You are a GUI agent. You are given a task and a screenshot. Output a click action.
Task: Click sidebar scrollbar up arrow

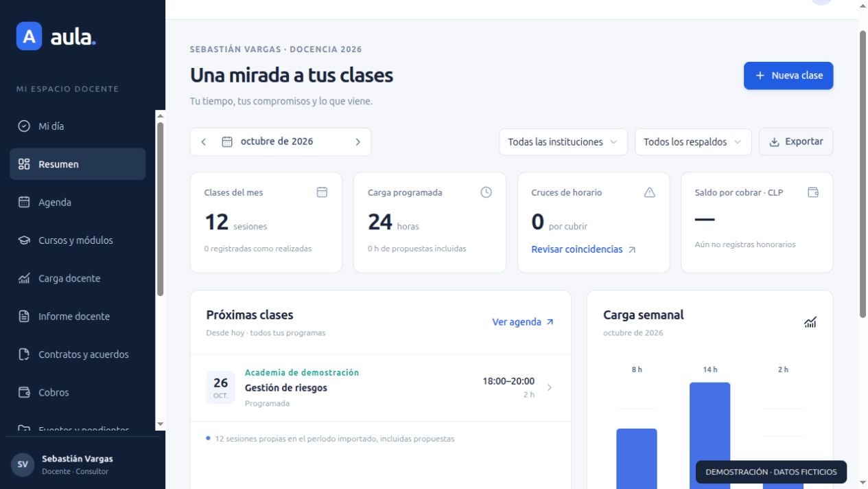[161, 115]
